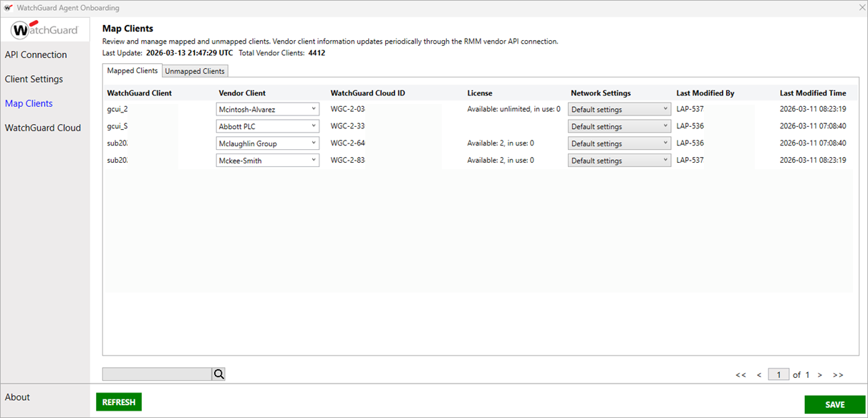Screen dimensions: 868x418
Task: Click the Network Settings column header
Action: [x=601, y=93]
